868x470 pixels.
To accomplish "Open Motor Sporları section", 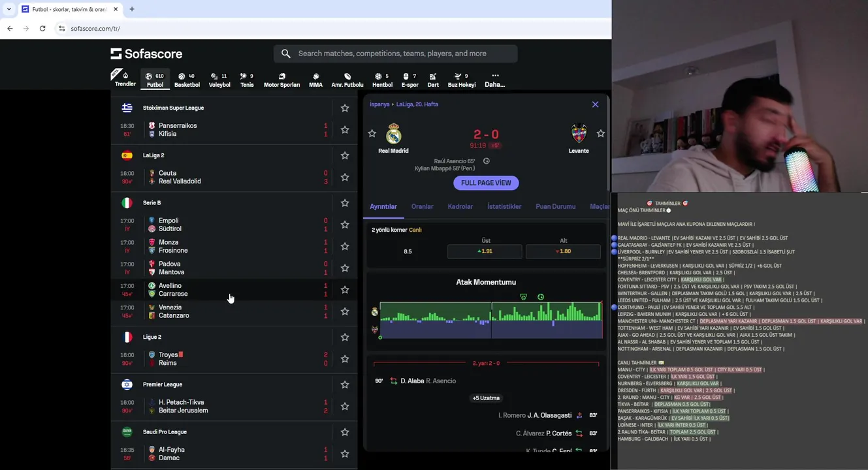I will coord(281,80).
